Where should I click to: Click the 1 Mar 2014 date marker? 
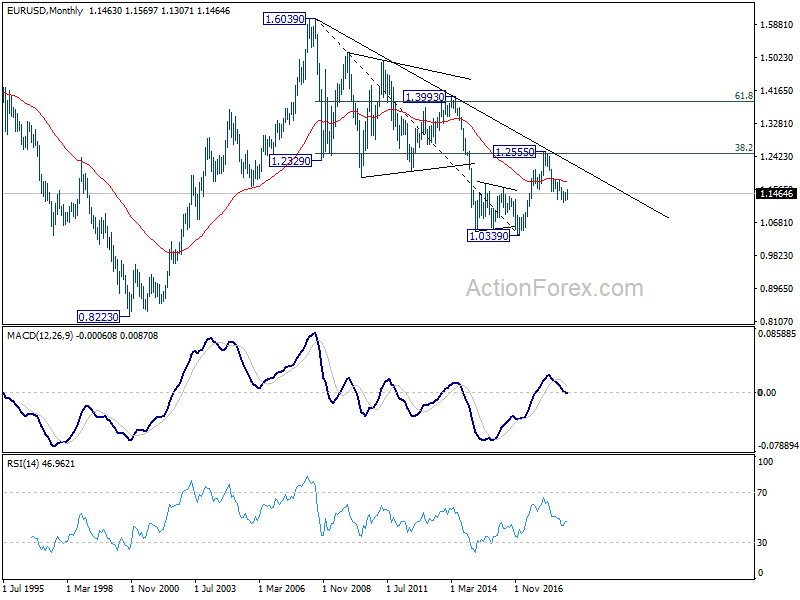click(x=473, y=588)
